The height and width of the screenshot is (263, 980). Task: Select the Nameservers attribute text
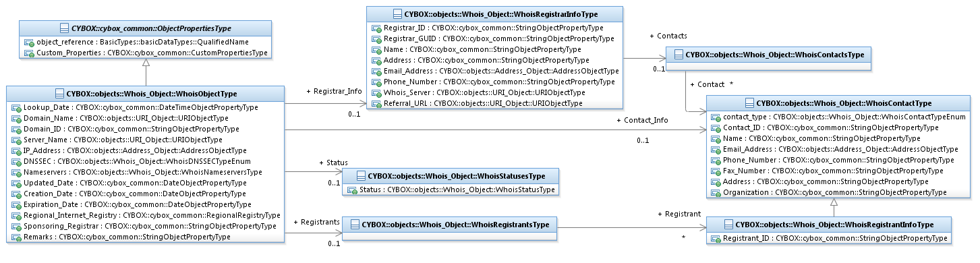[x=142, y=172]
